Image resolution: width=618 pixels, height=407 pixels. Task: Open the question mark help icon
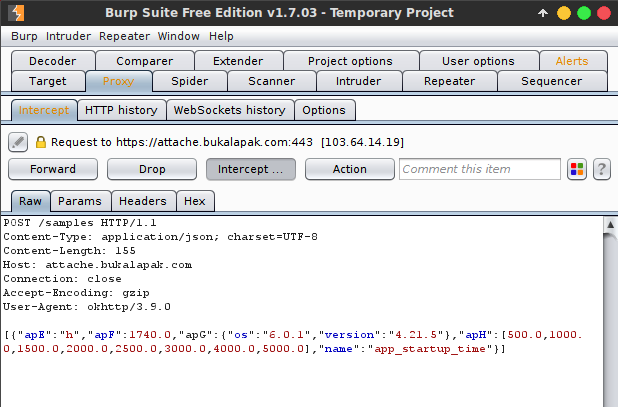(x=602, y=169)
